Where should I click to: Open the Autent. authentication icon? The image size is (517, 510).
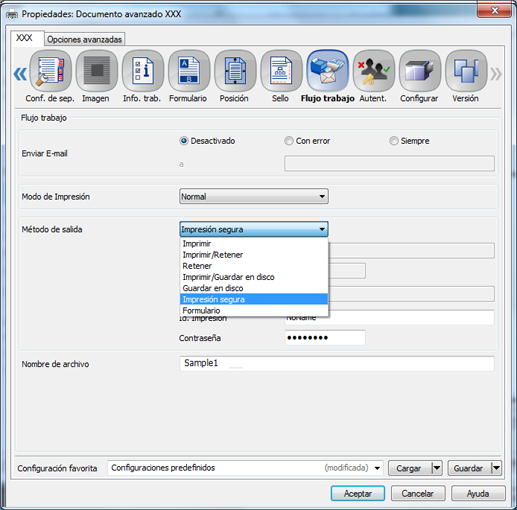click(x=374, y=71)
